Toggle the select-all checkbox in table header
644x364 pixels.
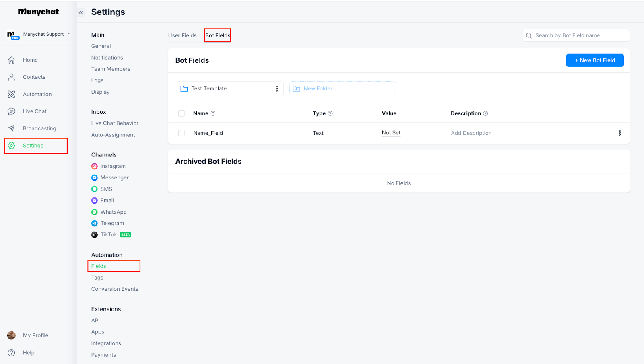(x=182, y=113)
